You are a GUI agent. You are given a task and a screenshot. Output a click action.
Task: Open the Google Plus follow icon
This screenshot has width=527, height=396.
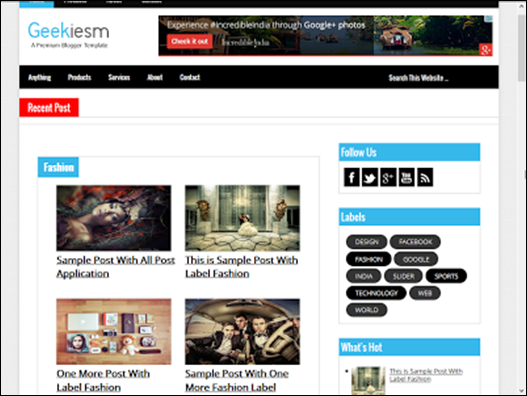click(388, 177)
